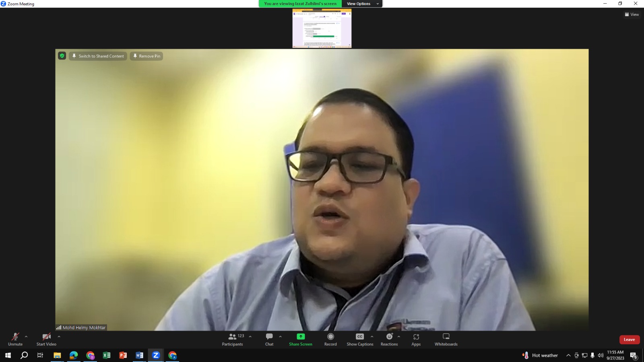Open the Reactions menu

389,339
